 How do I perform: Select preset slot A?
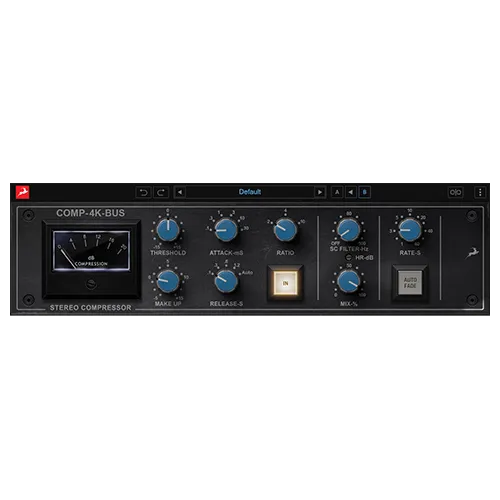click(337, 192)
